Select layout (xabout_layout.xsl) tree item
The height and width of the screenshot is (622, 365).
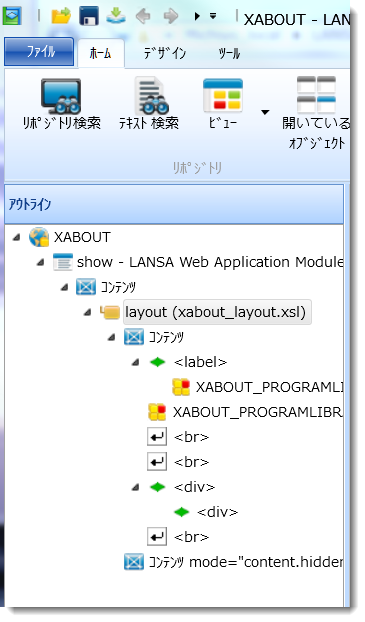coord(216,312)
